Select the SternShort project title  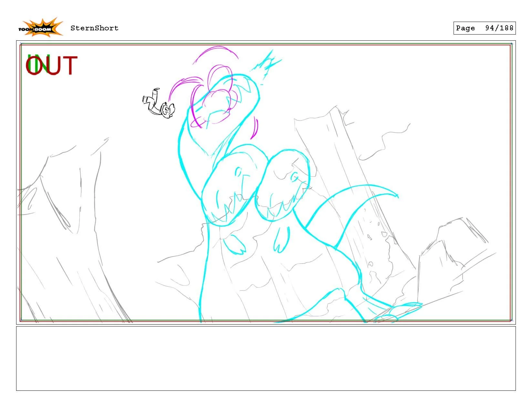[94, 28]
